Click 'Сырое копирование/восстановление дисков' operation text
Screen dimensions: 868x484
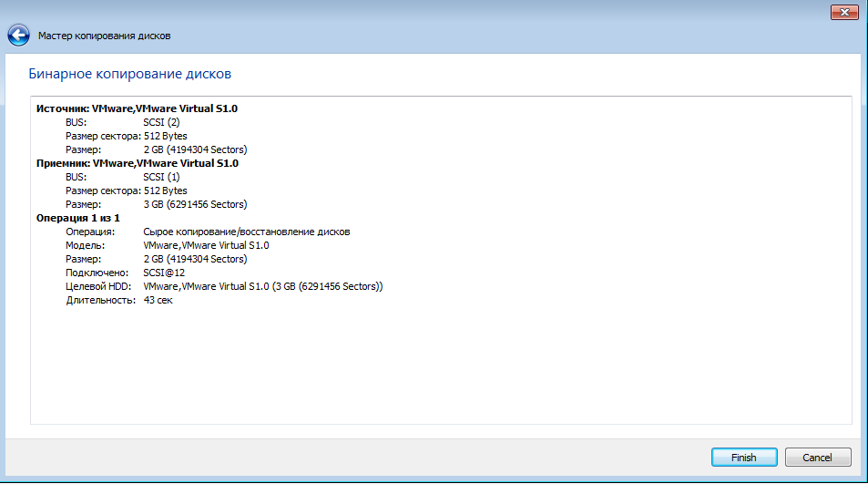pyautogui.click(x=247, y=232)
